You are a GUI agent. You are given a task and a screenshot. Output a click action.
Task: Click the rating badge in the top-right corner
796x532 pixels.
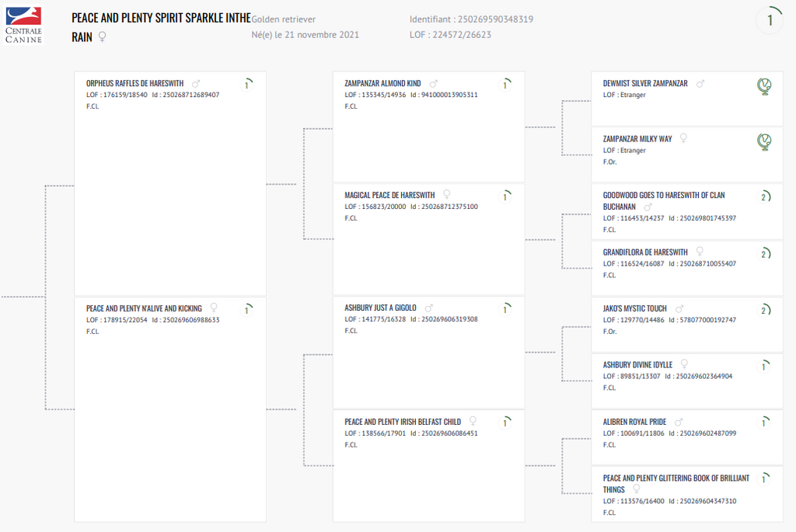click(770, 21)
